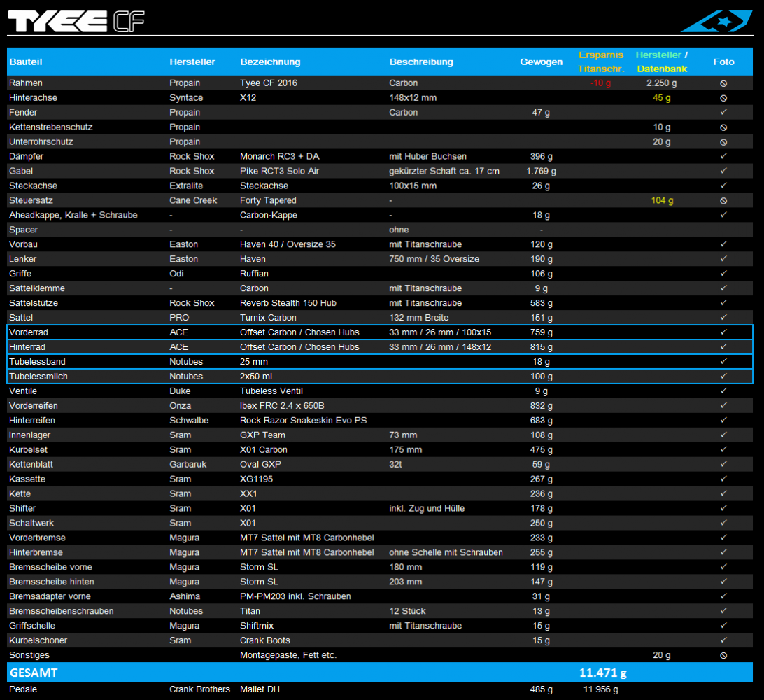Viewport: 764px width, 700px height.
Task: Click the 1.769 g fork weight
Action: 541,171
